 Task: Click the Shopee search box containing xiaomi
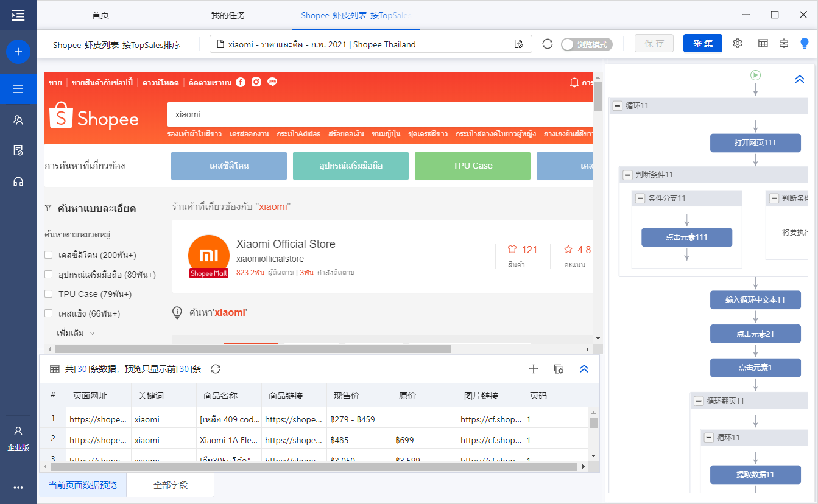click(380, 114)
